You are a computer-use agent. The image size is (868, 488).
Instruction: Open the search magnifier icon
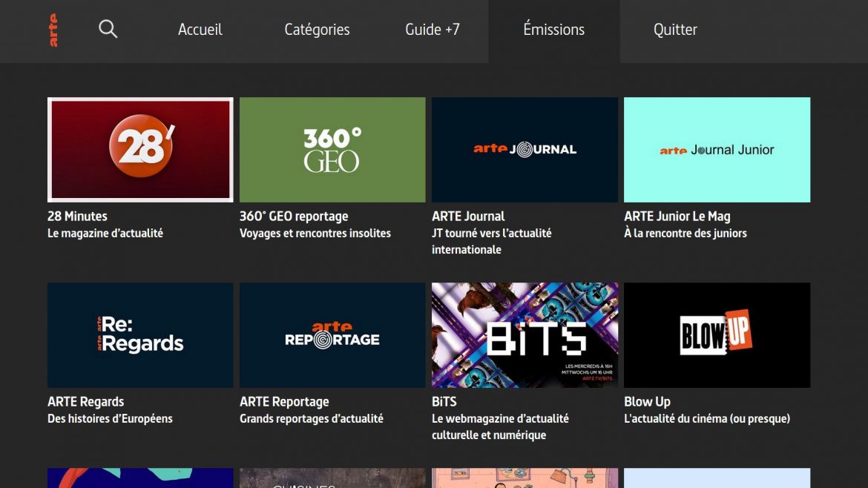point(108,29)
